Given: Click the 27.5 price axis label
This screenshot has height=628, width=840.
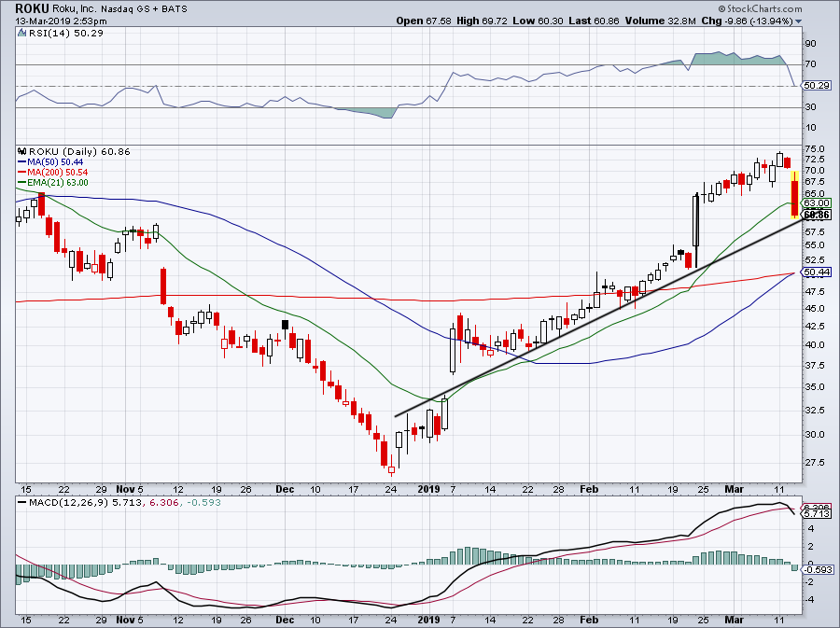Looking at the screenshot, I should [x=814, y=462].
